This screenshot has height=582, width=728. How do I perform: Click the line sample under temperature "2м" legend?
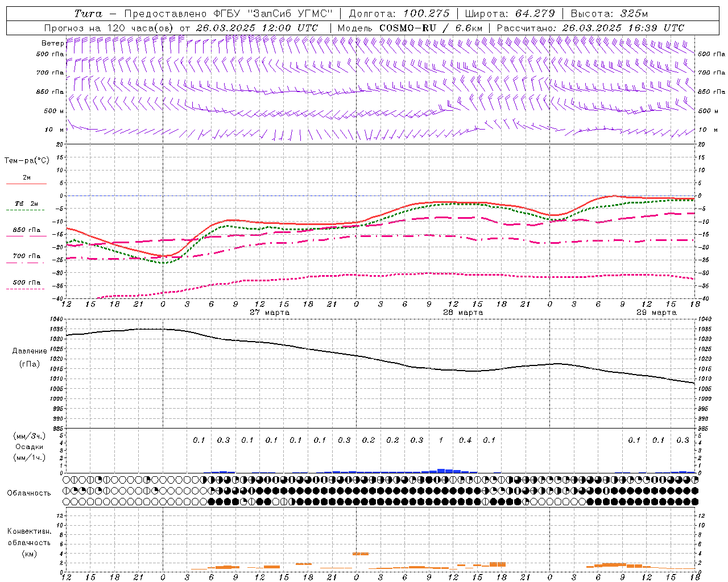tap(26, 184)
